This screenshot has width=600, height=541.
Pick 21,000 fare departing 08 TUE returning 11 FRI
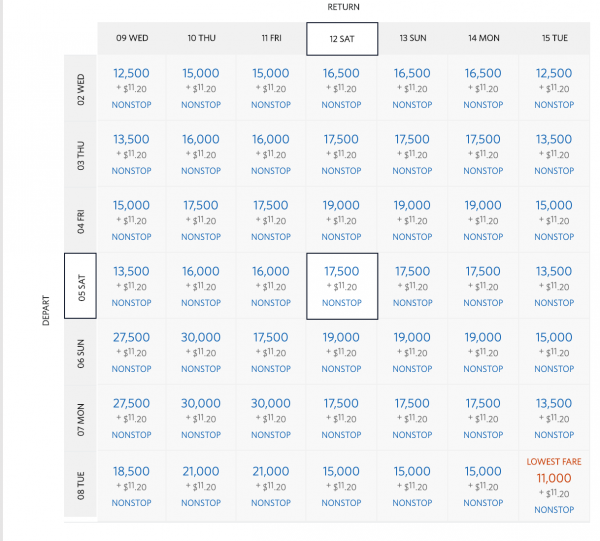(271, 471)
